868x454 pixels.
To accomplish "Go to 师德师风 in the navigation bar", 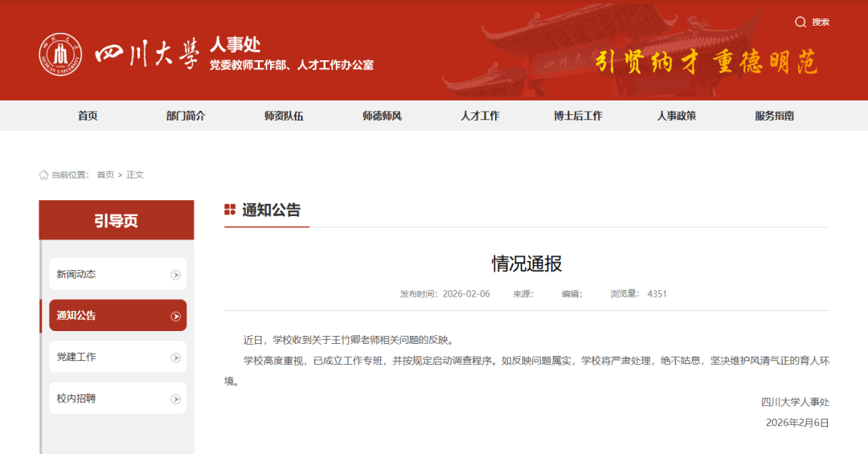I will coord(382,116).
